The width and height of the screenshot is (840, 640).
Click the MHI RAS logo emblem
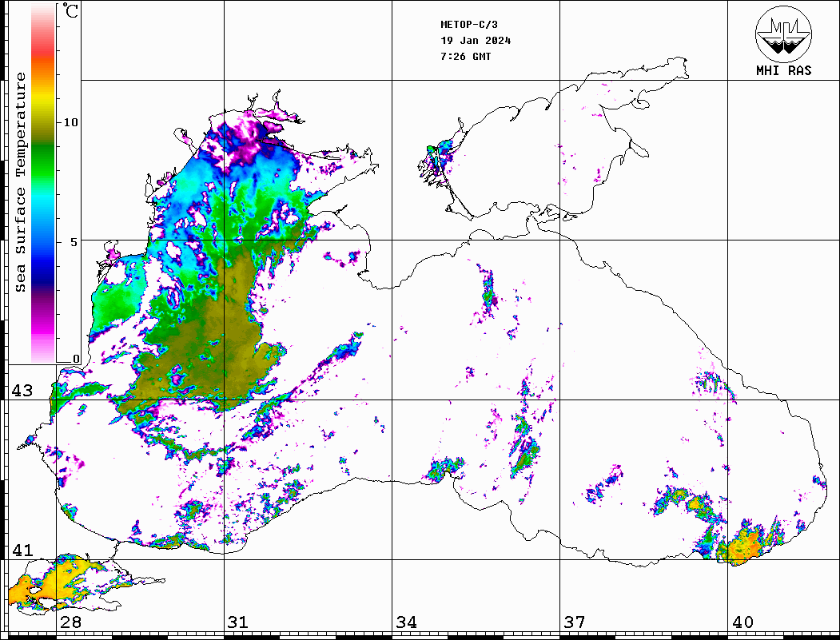(783, 34)
